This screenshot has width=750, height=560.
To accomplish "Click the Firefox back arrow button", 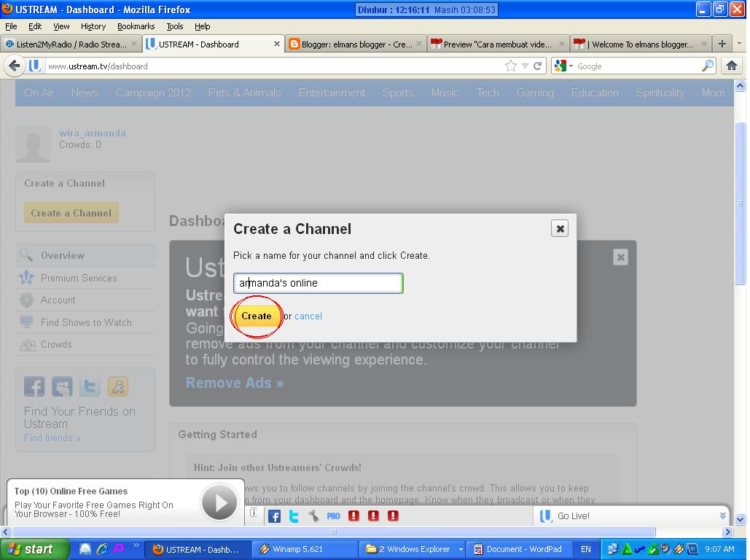I will 15,66.
